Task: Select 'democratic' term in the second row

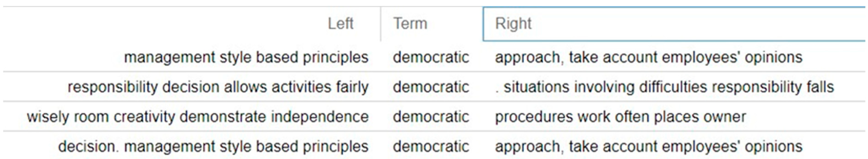Action: point(431,87)
